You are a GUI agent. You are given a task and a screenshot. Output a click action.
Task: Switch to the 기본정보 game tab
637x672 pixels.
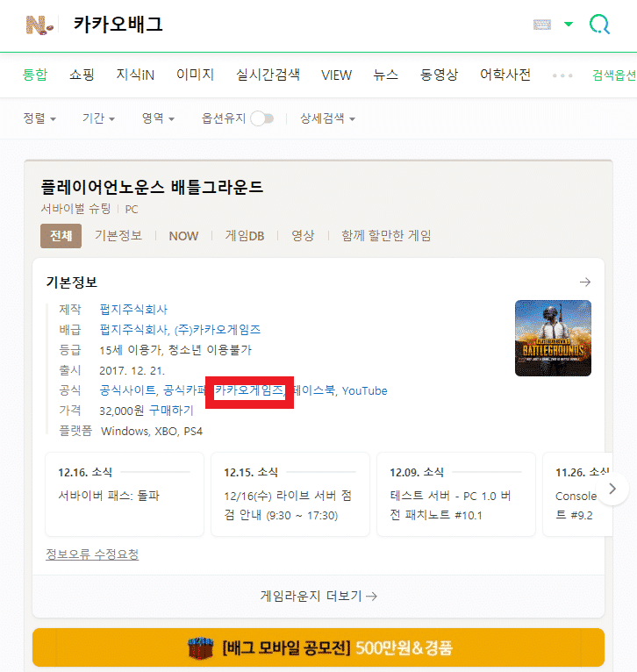pyautogui.click(x=118, y=236)
